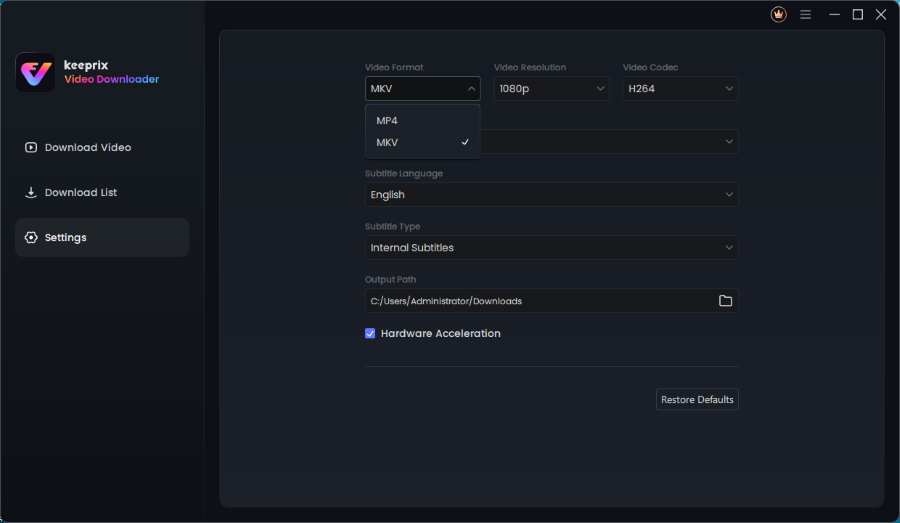Collapse the Video Format dropdown
The image size is (900, 523).
pos(422,89)
